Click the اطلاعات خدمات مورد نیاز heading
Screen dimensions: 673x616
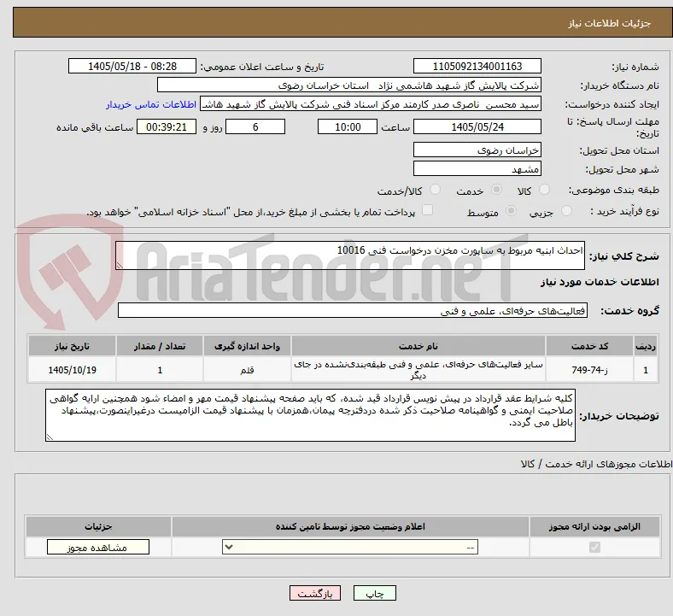(x=600, y=282)
